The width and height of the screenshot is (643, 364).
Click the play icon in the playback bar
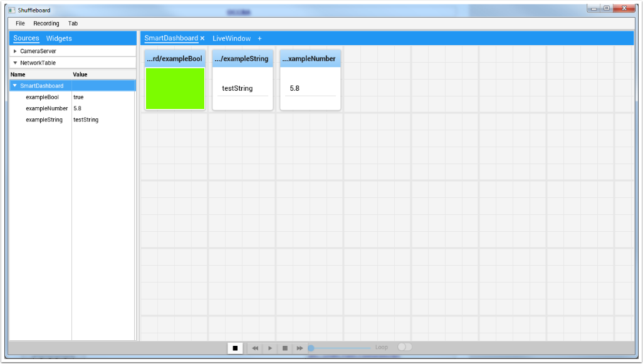(x=269, y=348)
